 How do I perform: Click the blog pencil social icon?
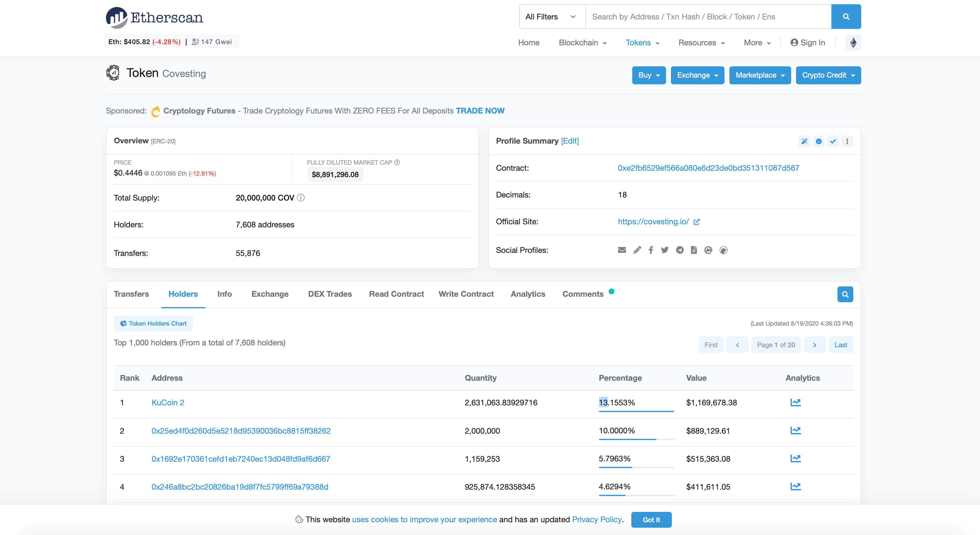click(x=637, y=250)
